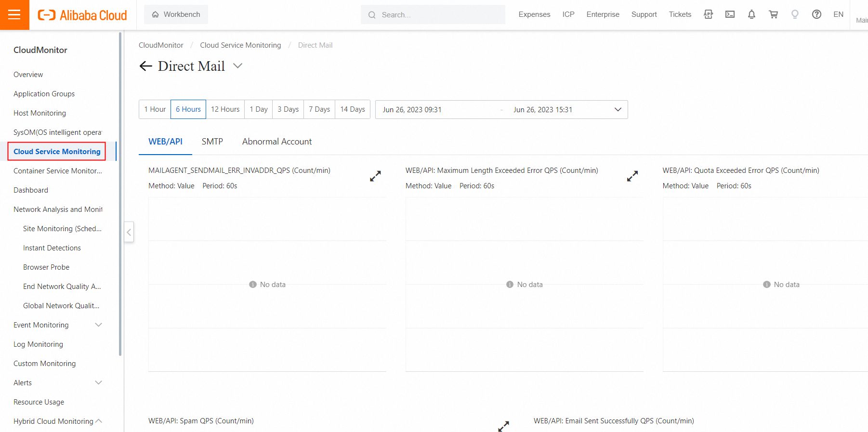Open the notifications bell
Screen dimensions: 868x432
(x=751, y=14)
